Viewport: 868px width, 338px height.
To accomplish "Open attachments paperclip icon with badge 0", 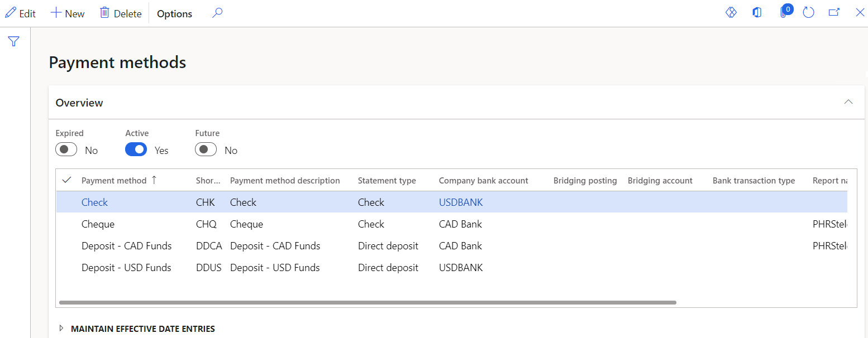I will pyautogui.click(x=785, y=11).
